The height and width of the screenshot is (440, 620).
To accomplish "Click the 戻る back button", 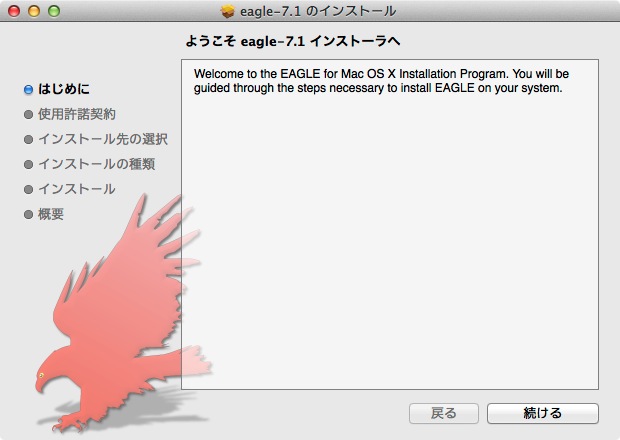I will click(444, 413).
